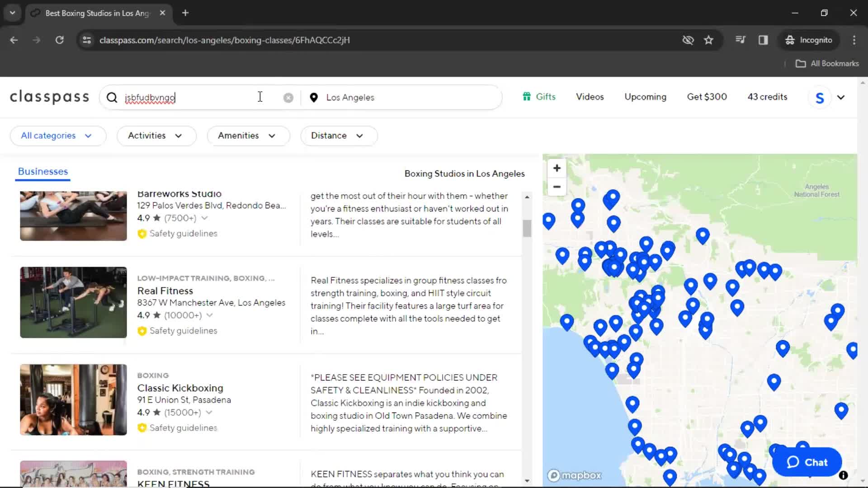868x488 pixels.
Task: Expand the All Categories dropdown filter
Action: tap(56, 135)
